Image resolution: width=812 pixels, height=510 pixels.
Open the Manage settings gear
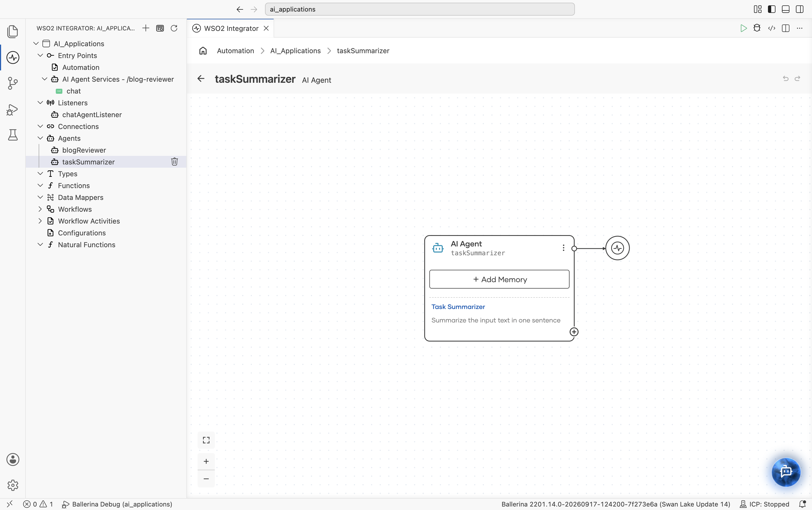(x=13, y=485)
